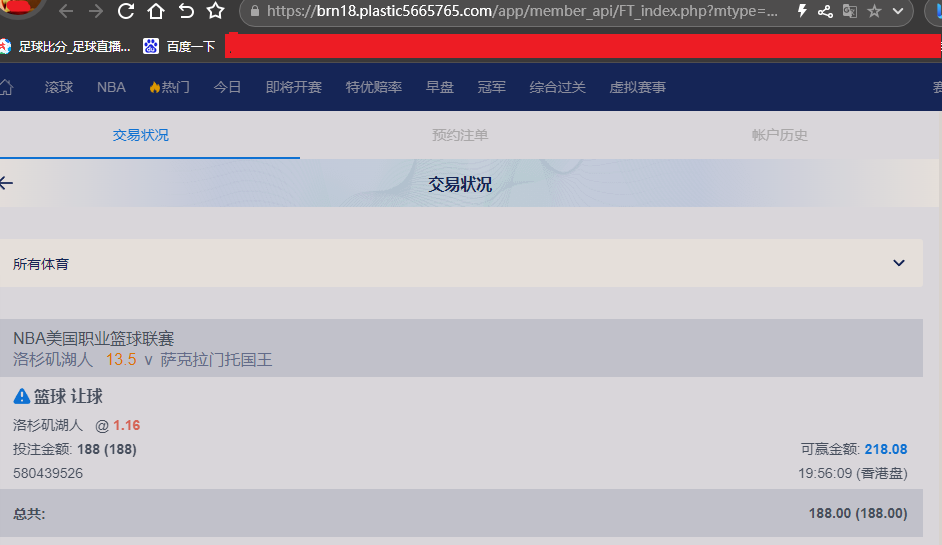The width and height of the screenshot is (942, 545).
Task: Click the share icon in address bar
Action: (825, 11)
